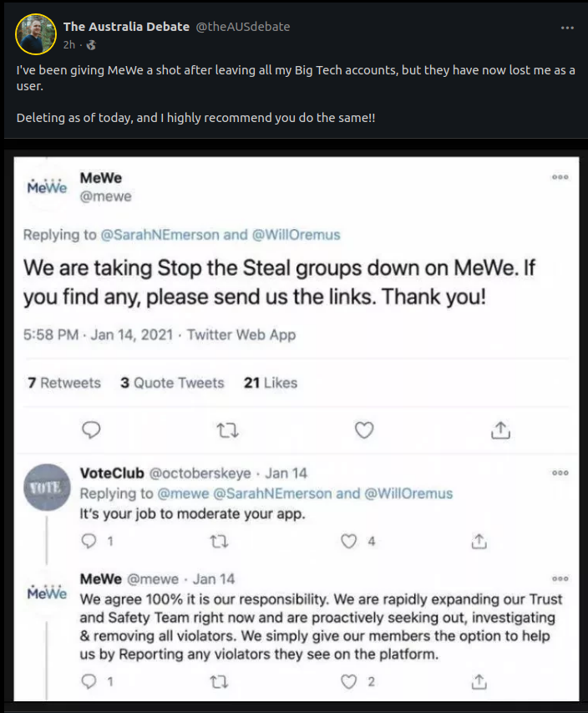588x713 pixels.
Task: Click the VoteClub avatar
Action: pos(48,487)
